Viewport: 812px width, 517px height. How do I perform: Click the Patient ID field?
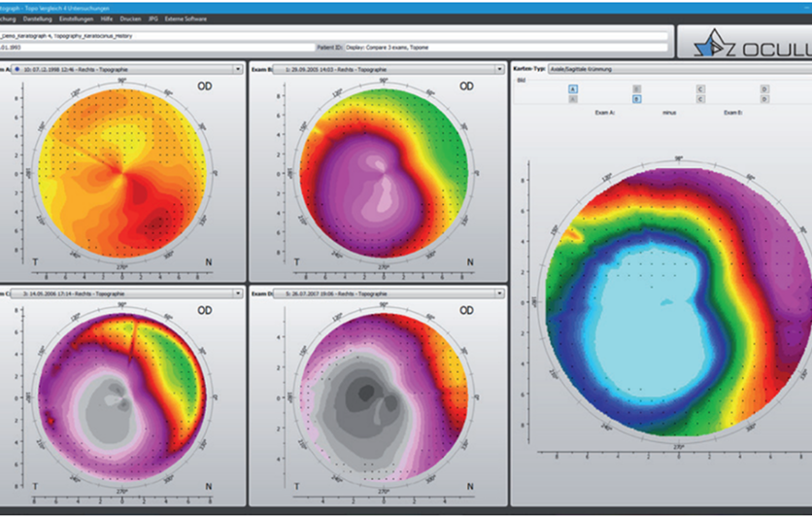(x=506, y=48)
